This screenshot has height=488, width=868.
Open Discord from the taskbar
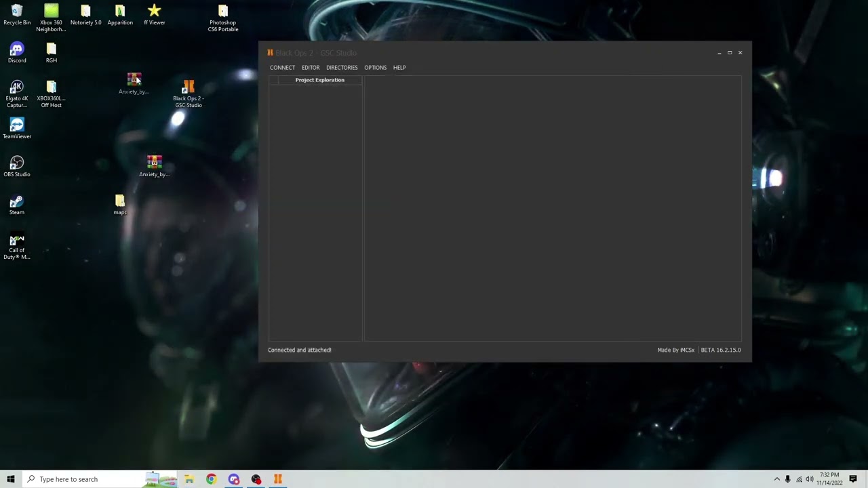234,479
